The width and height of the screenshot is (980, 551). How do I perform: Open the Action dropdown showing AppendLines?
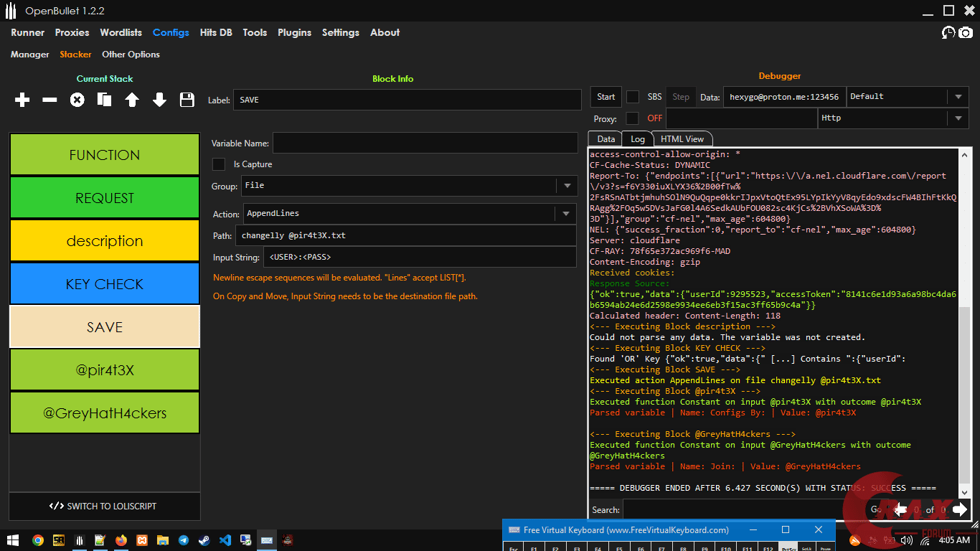click(x=566, y=214)
